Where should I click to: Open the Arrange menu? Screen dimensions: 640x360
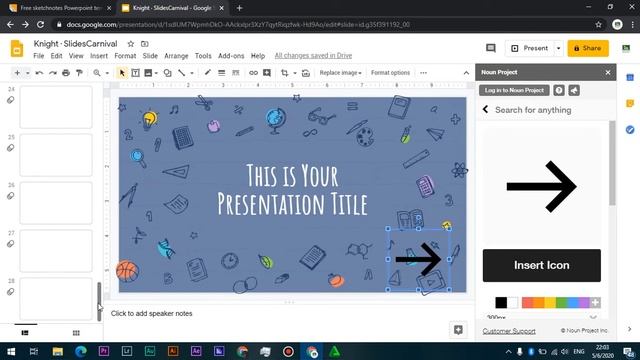tap(176, 56)
